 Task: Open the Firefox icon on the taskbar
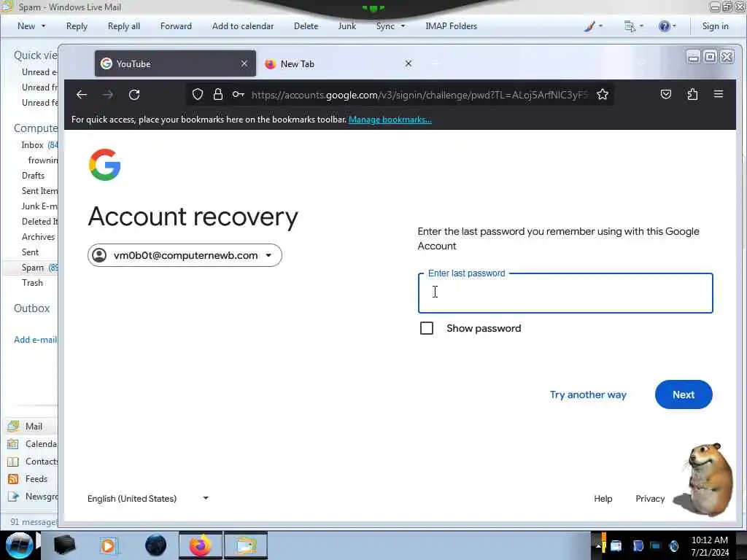[201, 545]
